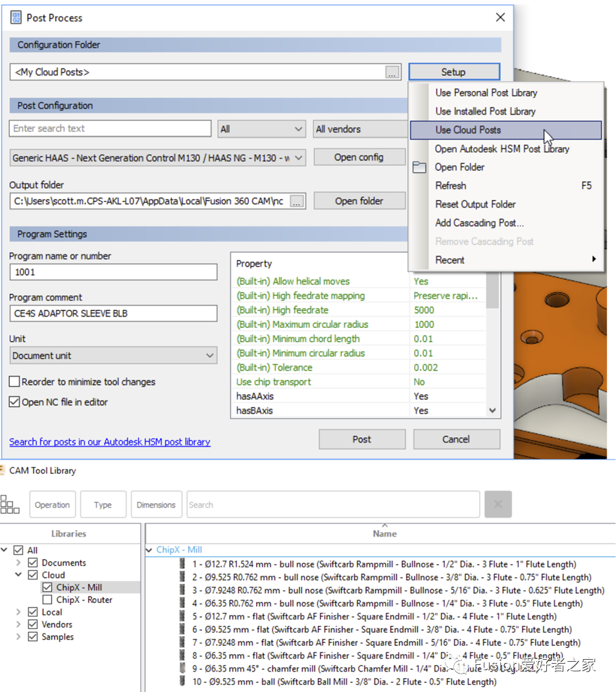Viewport: 616px width, 692px height.
Task: Toggle the Samples library checkbox
Action: tap(33, 637)
